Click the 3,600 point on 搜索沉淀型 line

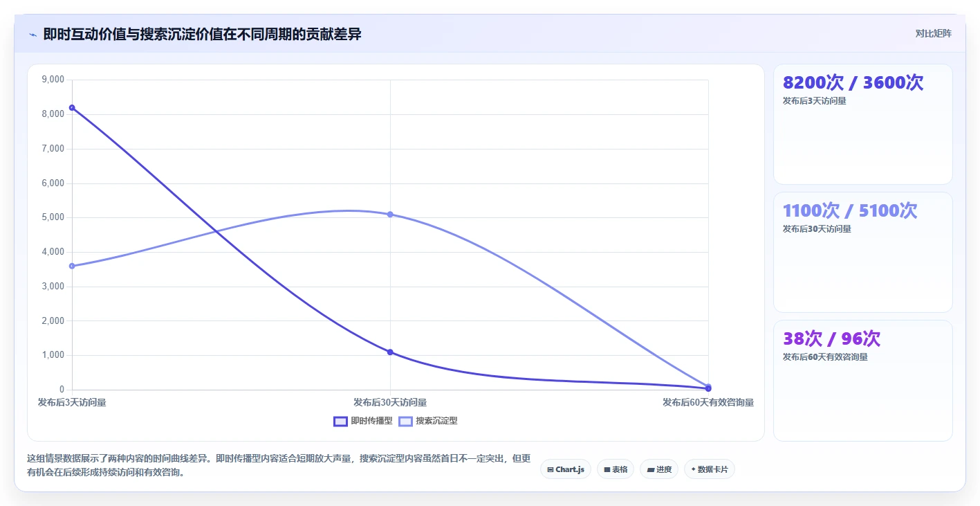tap(72, 266)
